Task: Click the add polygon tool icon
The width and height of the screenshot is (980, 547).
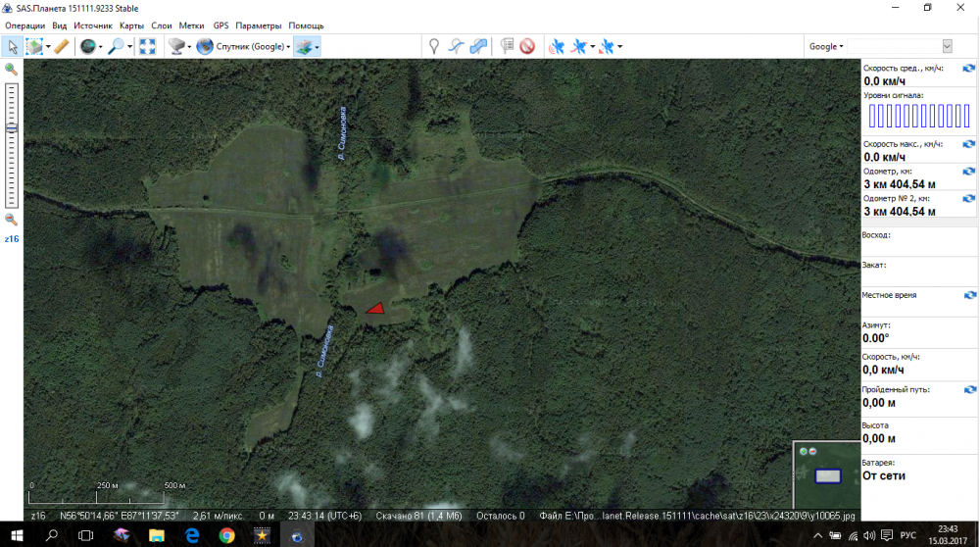Action: pos(477,46)
